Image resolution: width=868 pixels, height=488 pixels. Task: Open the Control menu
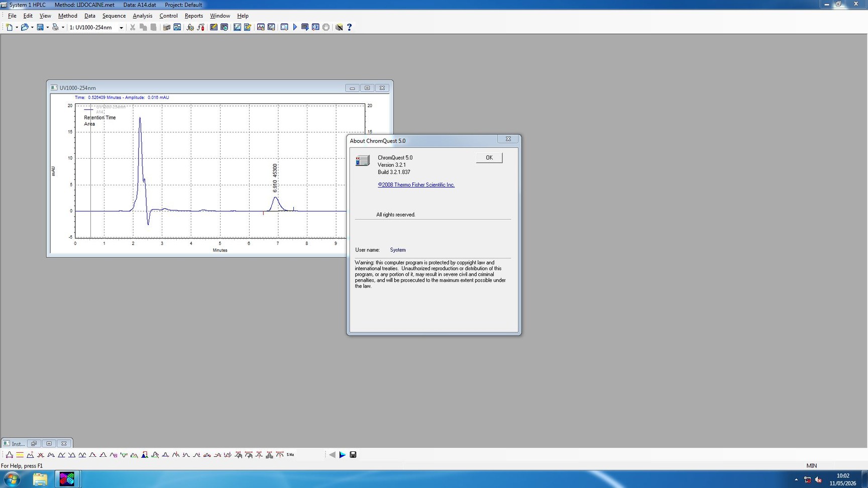pyautogui.click(x=169, y=16)
